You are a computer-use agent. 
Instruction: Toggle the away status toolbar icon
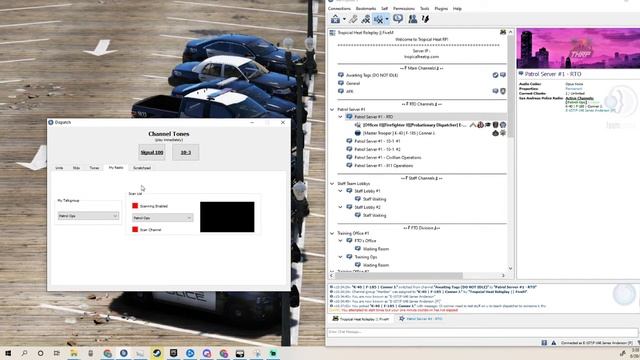click(x=379, y=19)
